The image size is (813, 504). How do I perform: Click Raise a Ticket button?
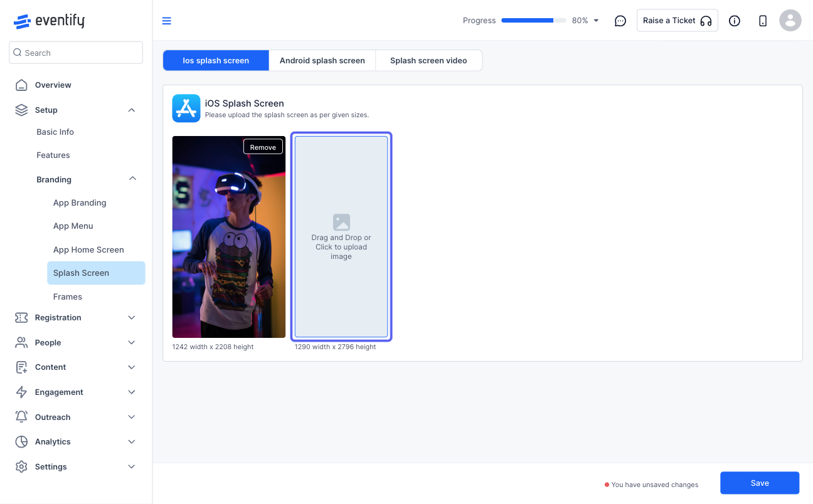point(677,21)
